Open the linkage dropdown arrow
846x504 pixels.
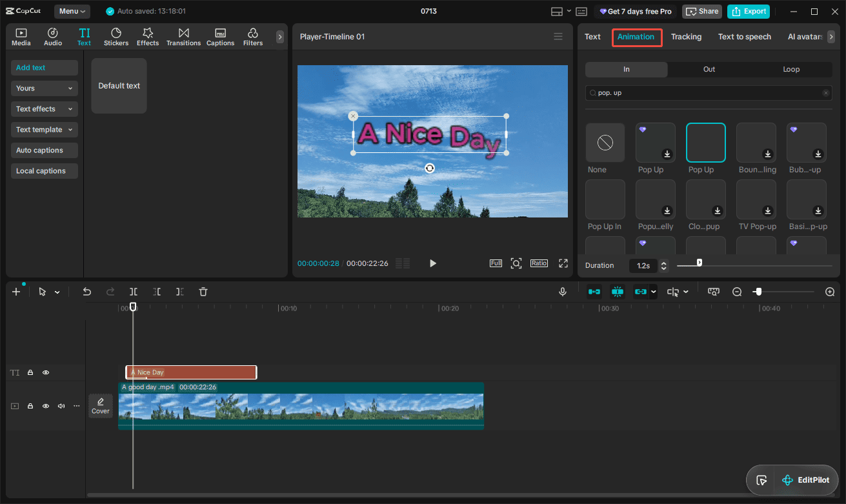click(653, 292)
